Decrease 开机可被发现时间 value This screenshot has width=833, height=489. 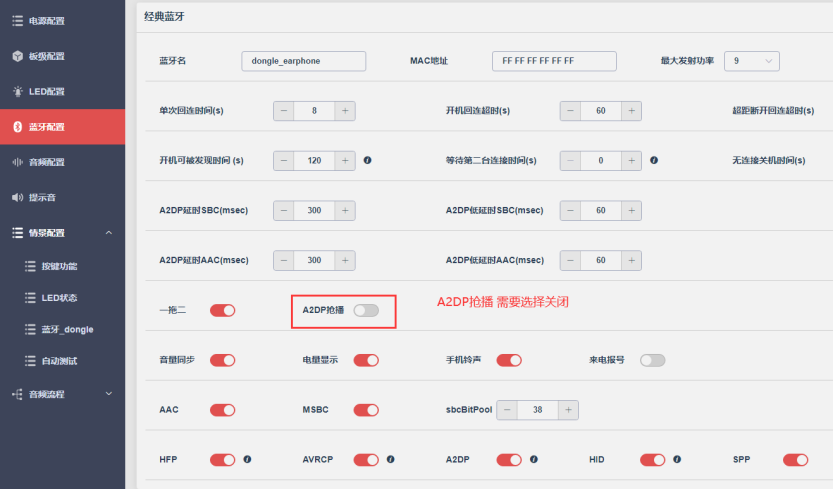[284, 161]
